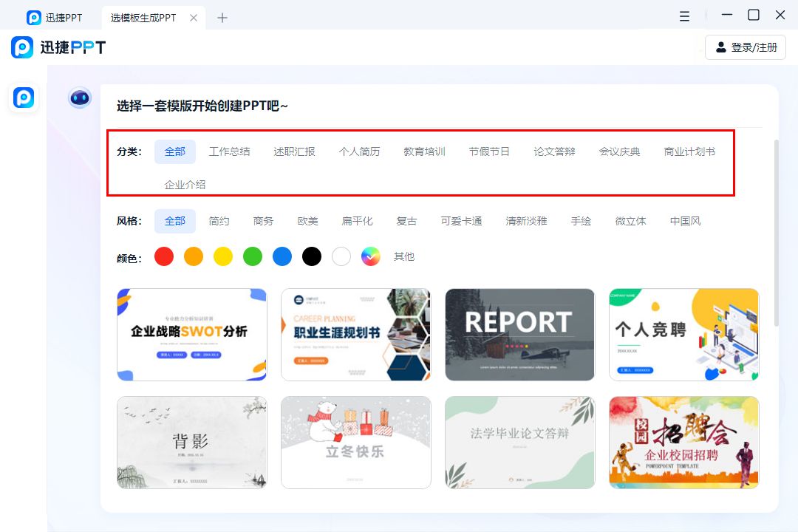798x532 pixels.
Task: Filter style by 微立体
Action: 630,221
